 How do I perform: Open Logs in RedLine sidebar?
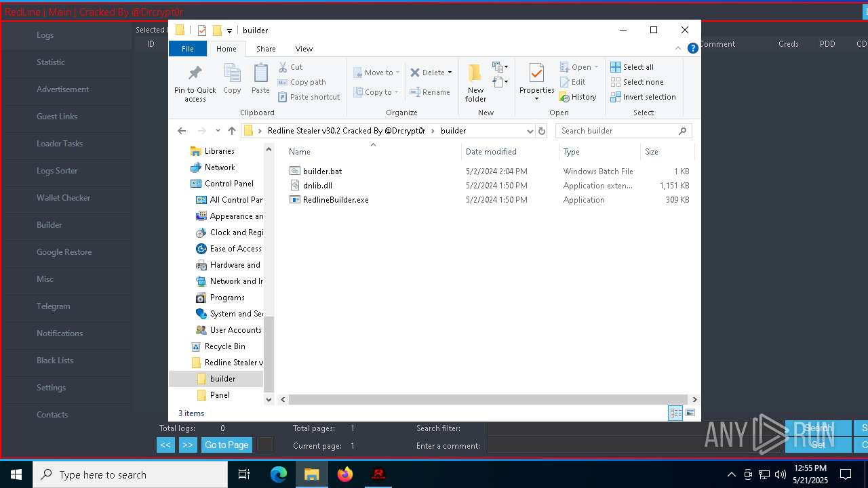pyautogui.click(x=45, y=35)
